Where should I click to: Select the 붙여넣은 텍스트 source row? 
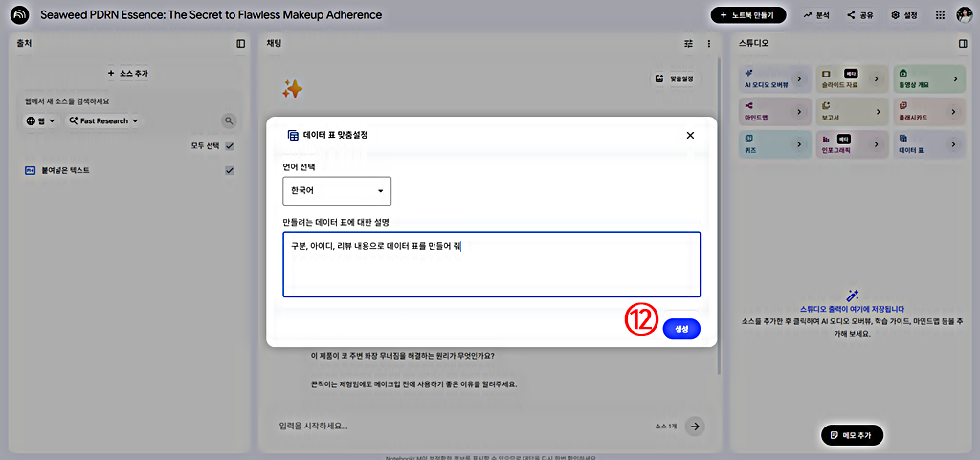129,170
